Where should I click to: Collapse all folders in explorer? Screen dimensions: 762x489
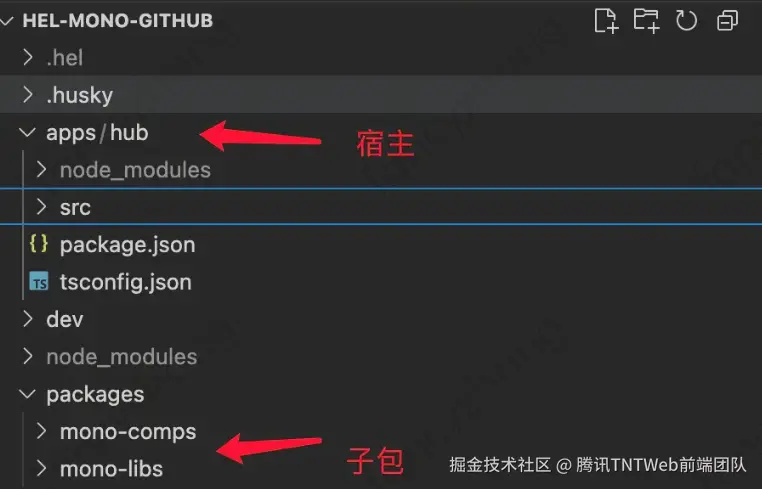[727, 21]
